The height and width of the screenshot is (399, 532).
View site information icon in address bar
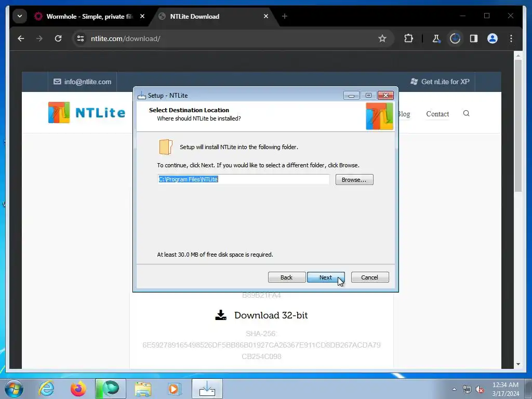pos(81,38)
